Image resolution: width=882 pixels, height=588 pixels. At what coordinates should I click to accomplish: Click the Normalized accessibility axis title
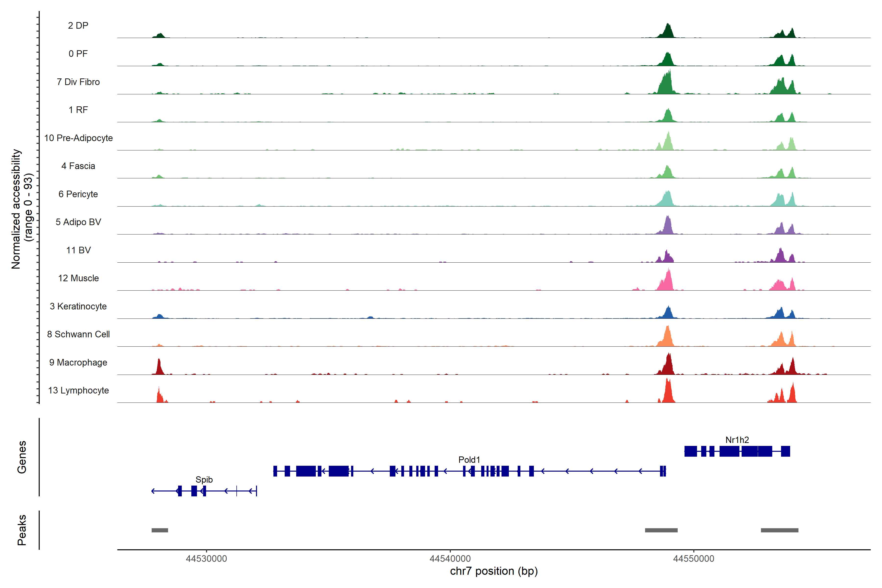[16, 209]
